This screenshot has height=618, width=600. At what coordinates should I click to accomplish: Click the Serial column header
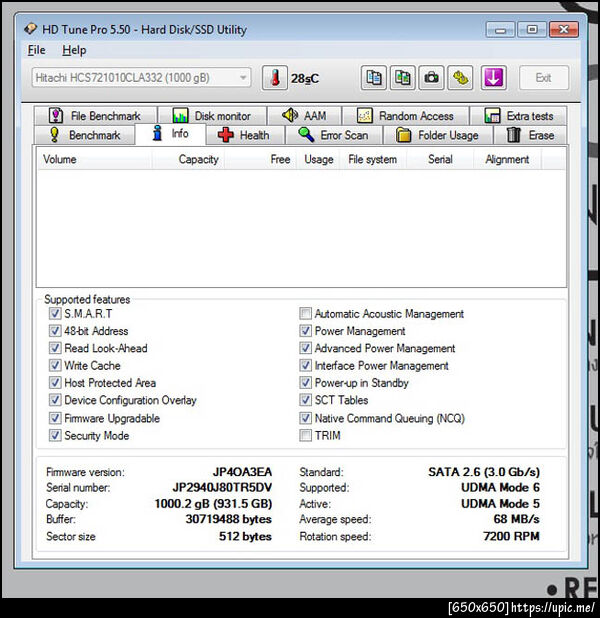tap(440, 159)
